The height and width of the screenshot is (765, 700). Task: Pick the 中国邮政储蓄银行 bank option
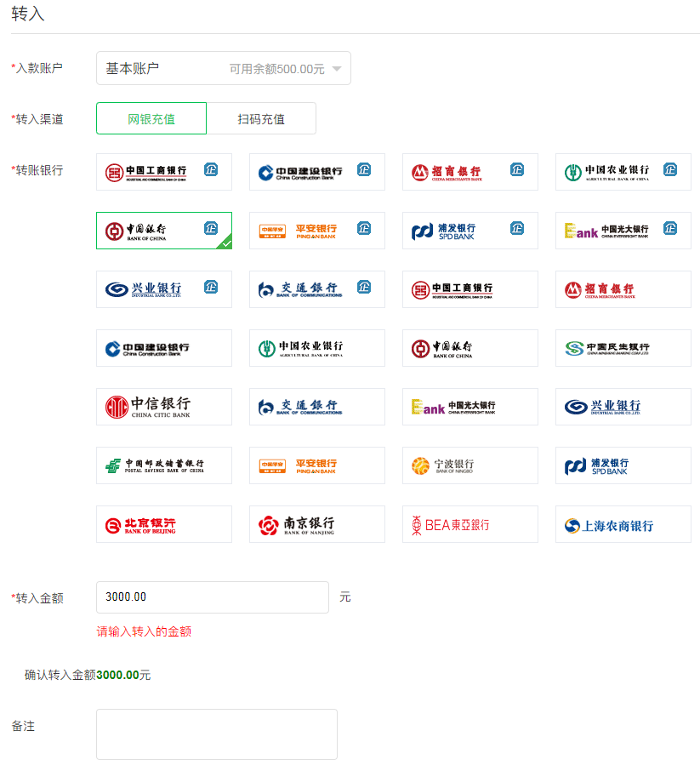(x=164, y=465)
